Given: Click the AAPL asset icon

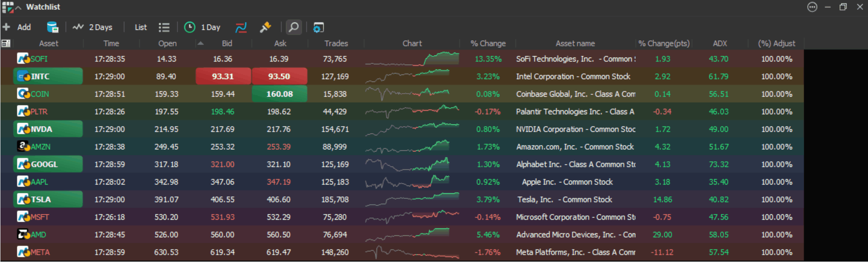Looking at the screenshot, I should tap(23, 182).
